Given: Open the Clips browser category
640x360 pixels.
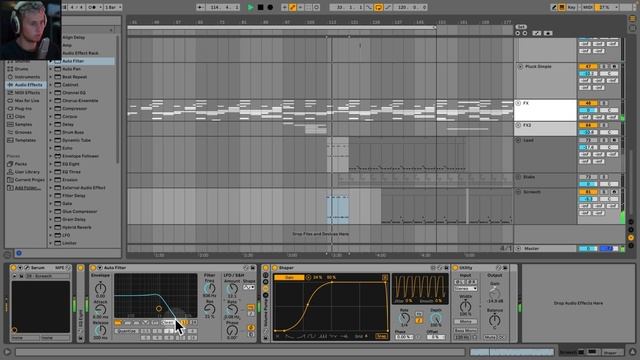Looking at the screenshot, I should pos(20,116).
